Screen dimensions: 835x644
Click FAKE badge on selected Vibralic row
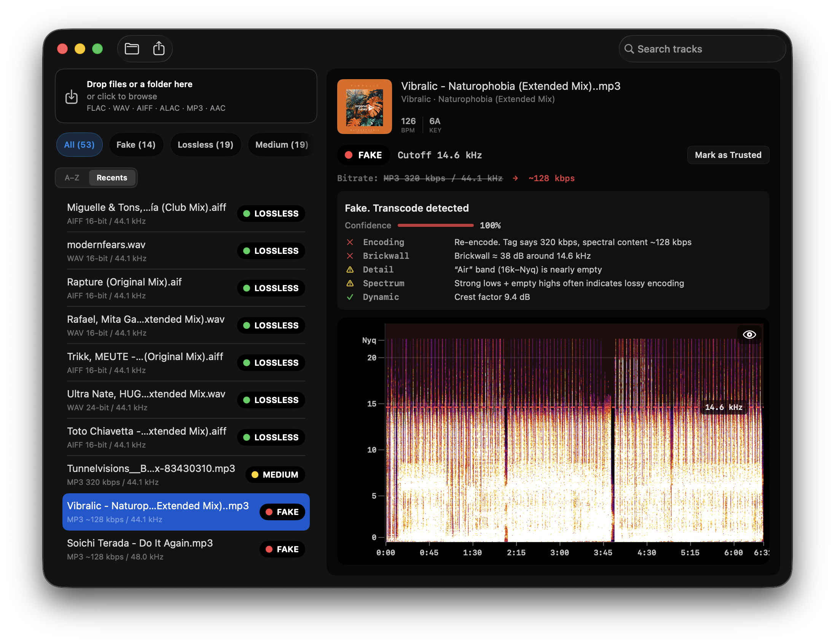[x=282, y=512]
